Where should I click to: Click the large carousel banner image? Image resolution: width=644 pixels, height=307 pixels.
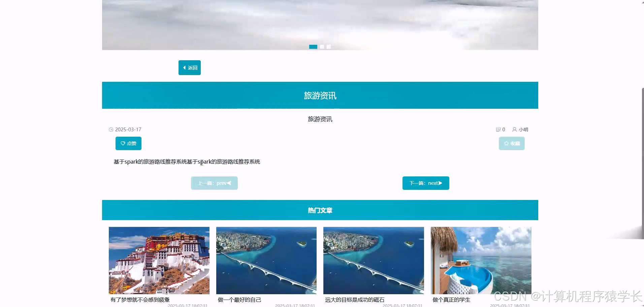[x=320, y=25]
